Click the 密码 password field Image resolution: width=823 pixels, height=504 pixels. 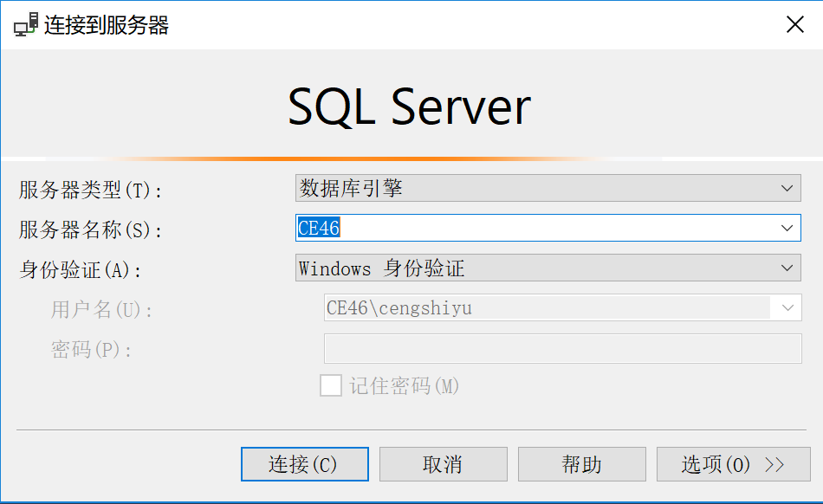tap(562, 348)
